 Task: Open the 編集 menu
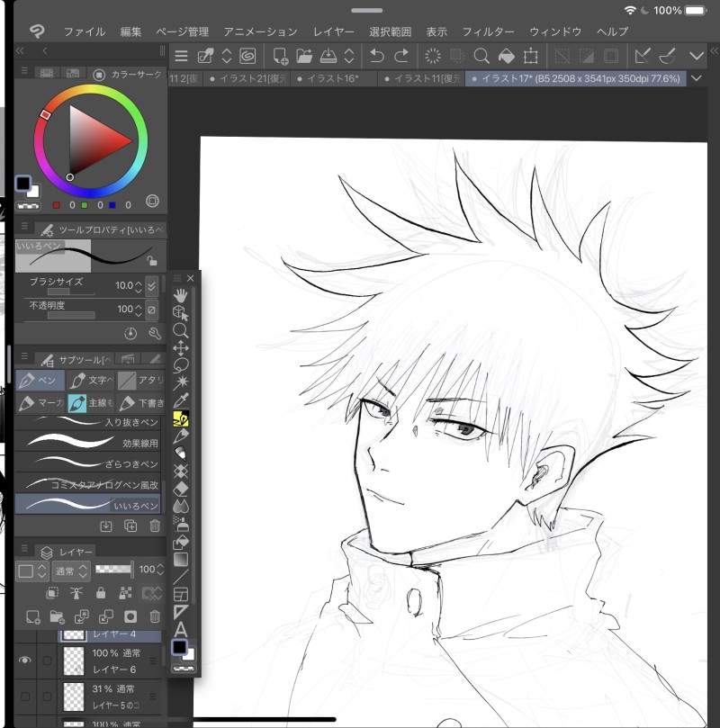(130, 31)
